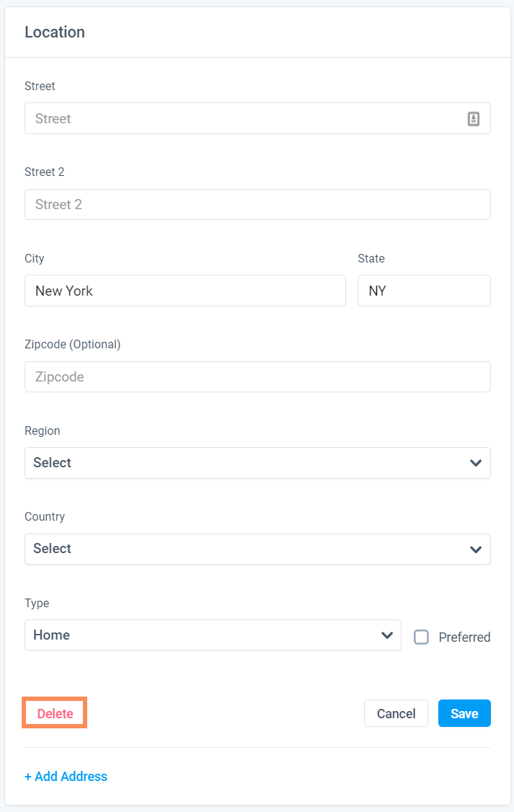Expand the Type dropdown showing Home

coord(213,635)
